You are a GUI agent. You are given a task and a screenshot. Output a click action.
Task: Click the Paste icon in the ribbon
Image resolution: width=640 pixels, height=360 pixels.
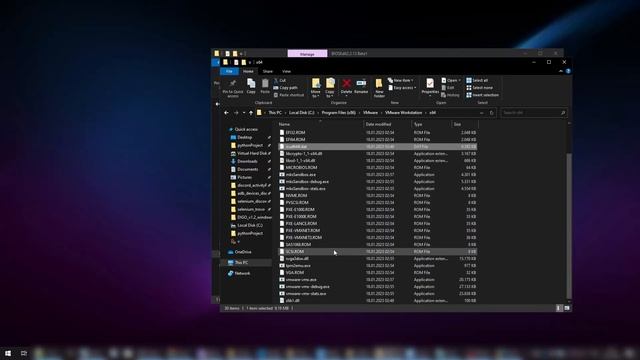265,84
